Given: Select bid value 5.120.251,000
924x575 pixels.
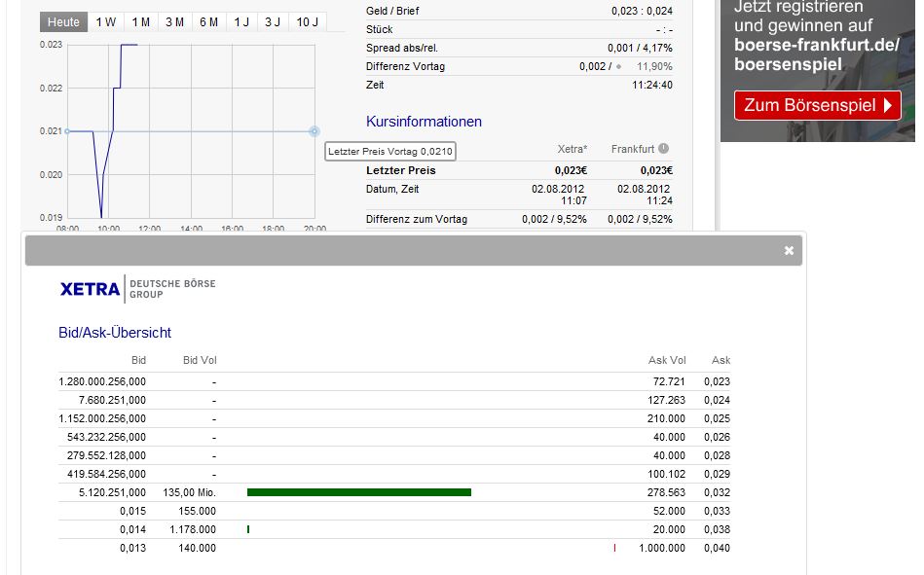Looking at the screenshot, I should (113, 492).
